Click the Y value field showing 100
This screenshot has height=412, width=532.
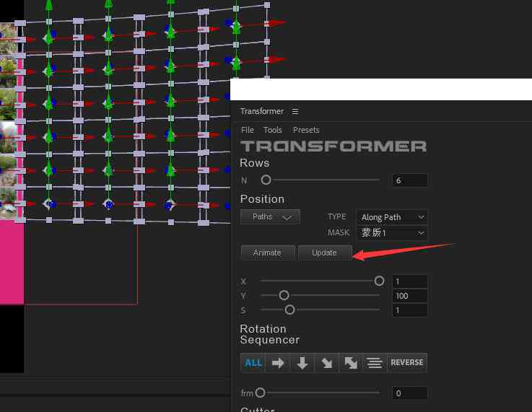pyautogui.click(x=410, y=296)
